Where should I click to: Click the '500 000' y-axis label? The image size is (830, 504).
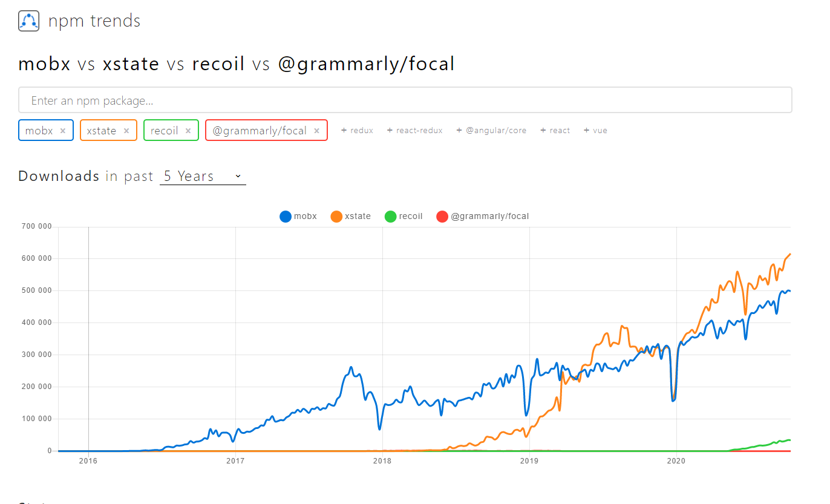tap(37, 290)
